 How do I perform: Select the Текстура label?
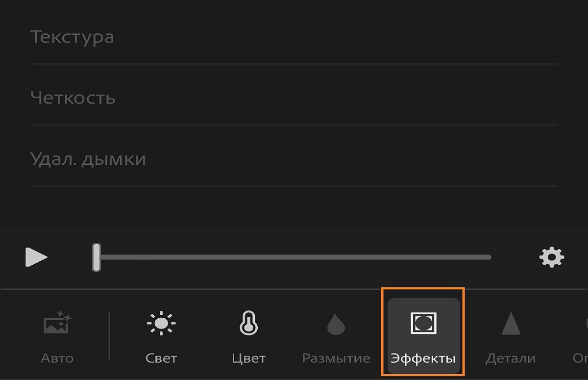coord(73,36)
